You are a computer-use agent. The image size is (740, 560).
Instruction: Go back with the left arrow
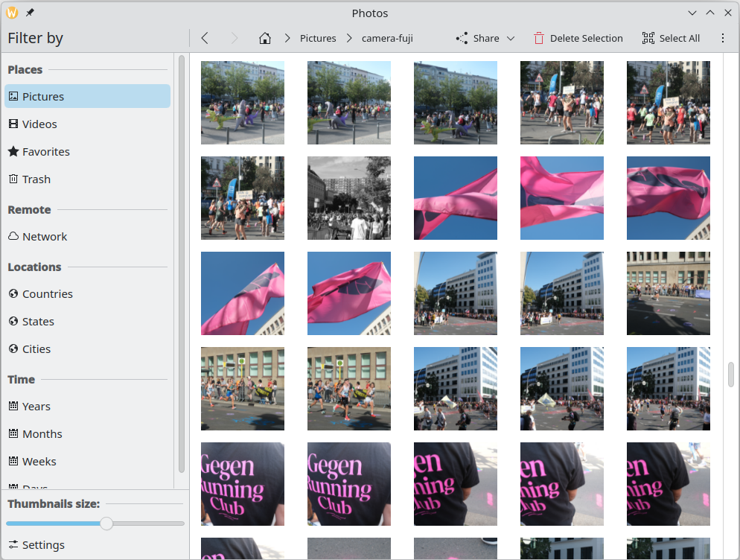click(204, 38)
